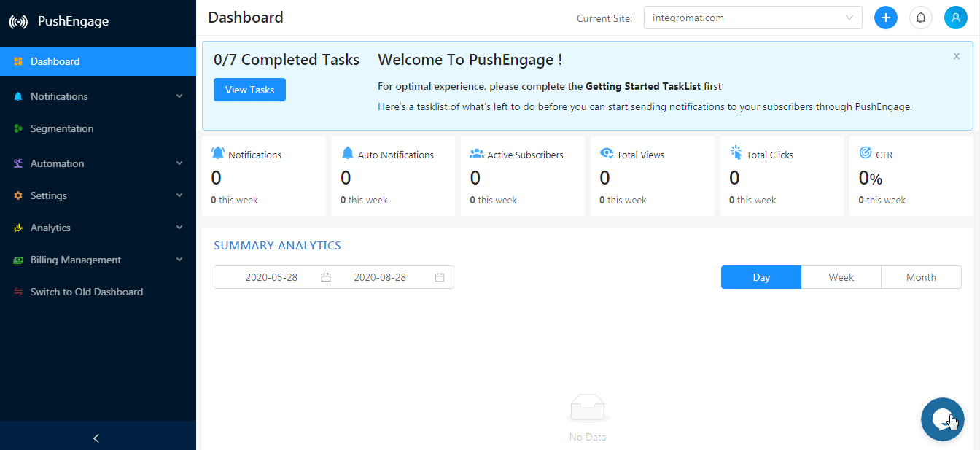This screenshot has width=980, height=450.
Task: Click the Analytics chart icon in sidebar
Action: pyautogui.click(x=18, y=228)
